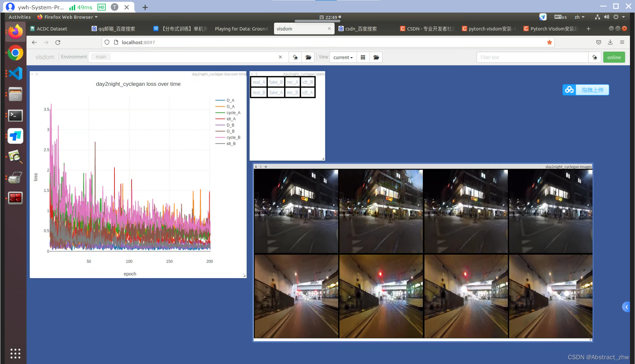This screenshot has height=364, width=635.
Task: Click the reload icon on images pane titlebar
Action: pyautogui.click(x=266, y=167)
